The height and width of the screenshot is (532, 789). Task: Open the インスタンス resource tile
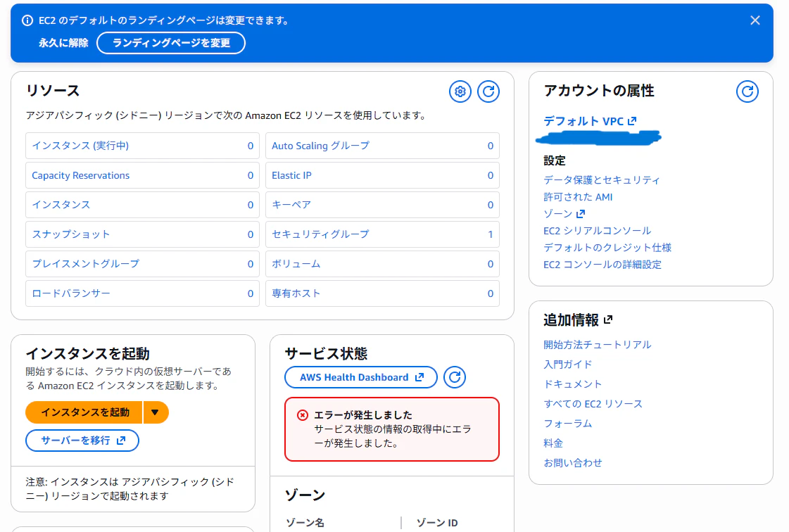(x=142, y=205)
